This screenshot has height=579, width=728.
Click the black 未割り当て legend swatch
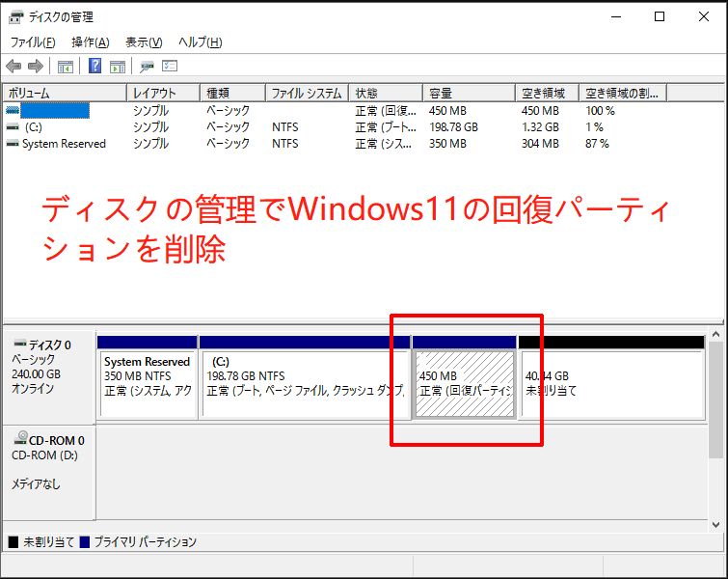(13, 541)
